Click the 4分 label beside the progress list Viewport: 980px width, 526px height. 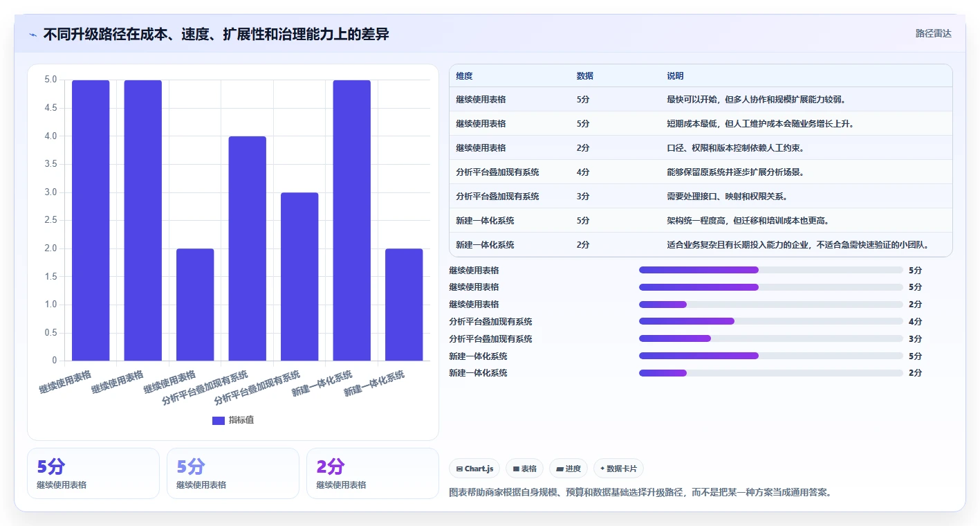[x=915, y=322]
